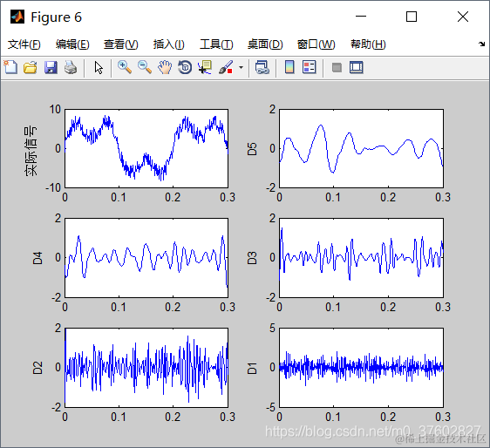Click the Hide Plot Tools icon
490x448 pixels.
[x=337, y=67]
